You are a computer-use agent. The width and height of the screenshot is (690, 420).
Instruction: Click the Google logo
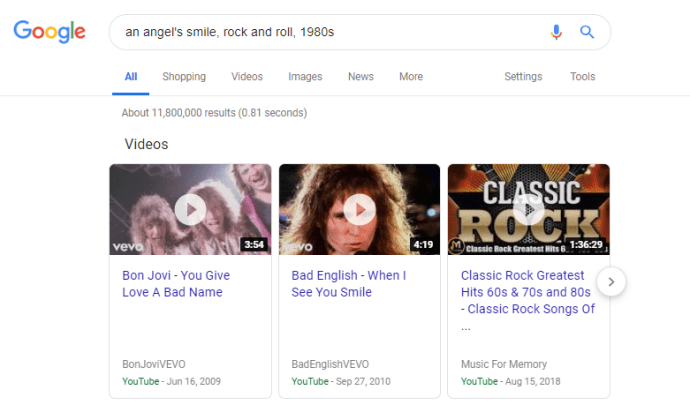[x=49, y=32]
